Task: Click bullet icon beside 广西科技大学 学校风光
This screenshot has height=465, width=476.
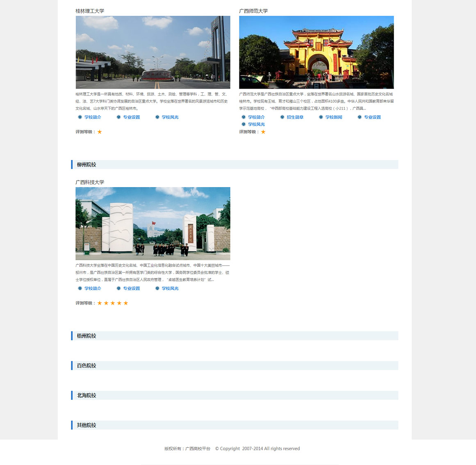Action: (x=157, y=288)
